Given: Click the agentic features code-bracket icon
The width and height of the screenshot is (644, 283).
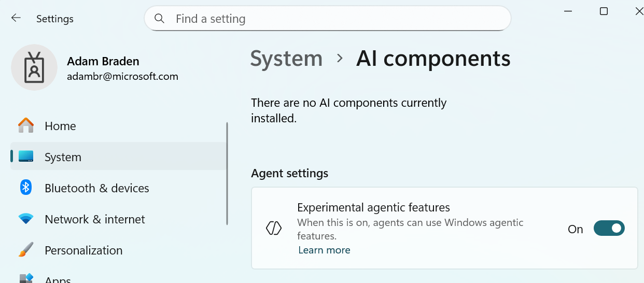Looking at the screenshot, I should (274, 228).
